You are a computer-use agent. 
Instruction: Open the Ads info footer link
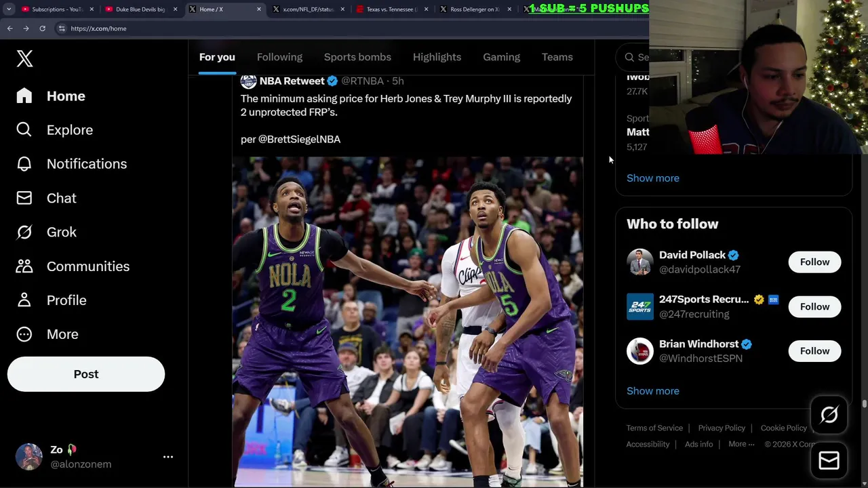coord(698,444)
